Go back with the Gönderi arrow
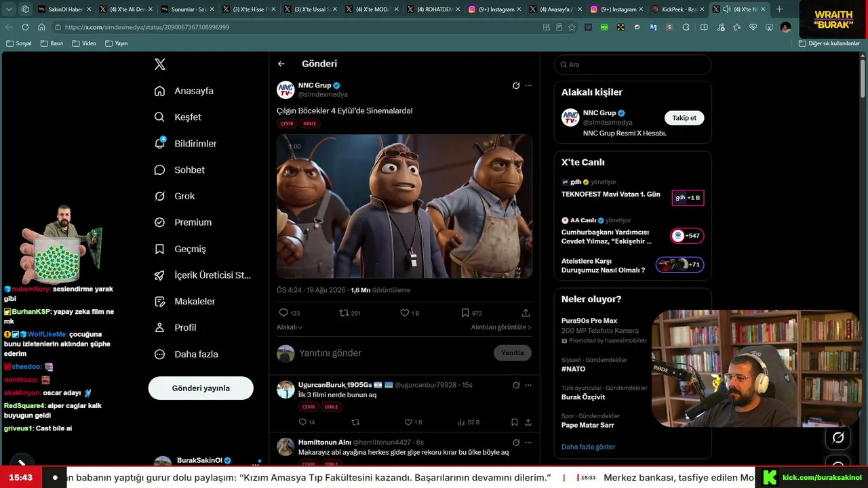Screen dimensions: 868x488 [281, 64]
